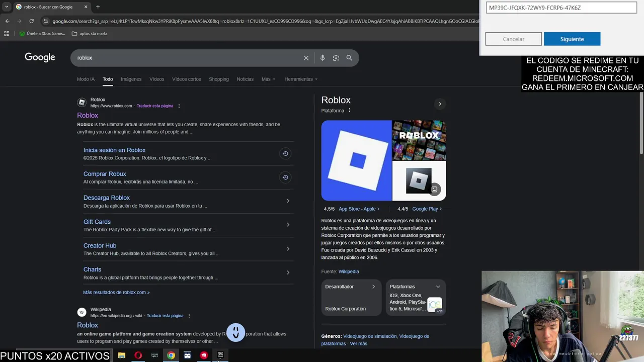Expand the Charts sitelink chevron
Viewport: 644px width, 362px height.
[288, 273]
